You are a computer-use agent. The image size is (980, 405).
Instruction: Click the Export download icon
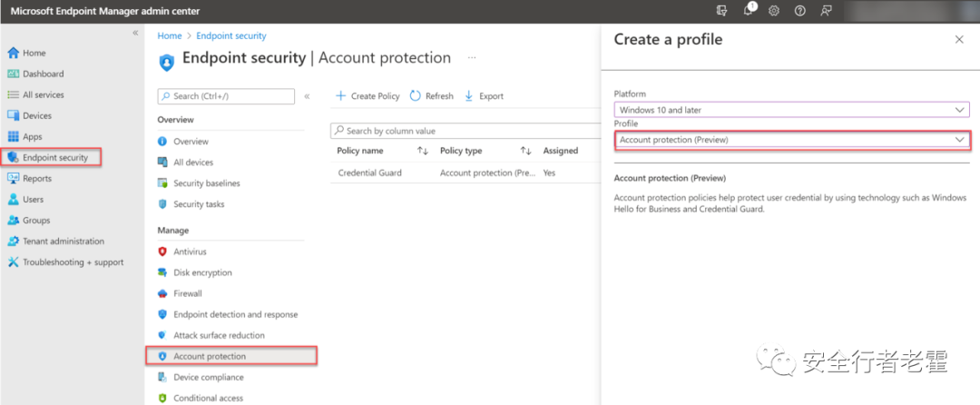tap(468, 95)
